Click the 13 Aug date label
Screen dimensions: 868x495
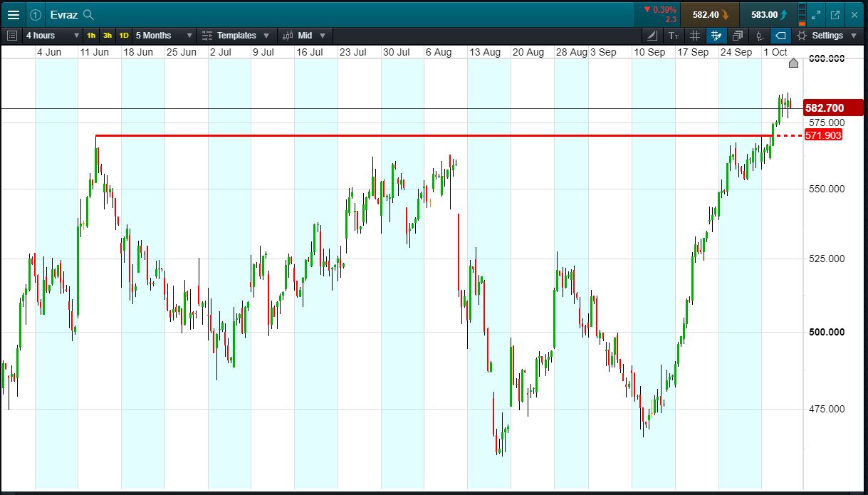[484, 52]
